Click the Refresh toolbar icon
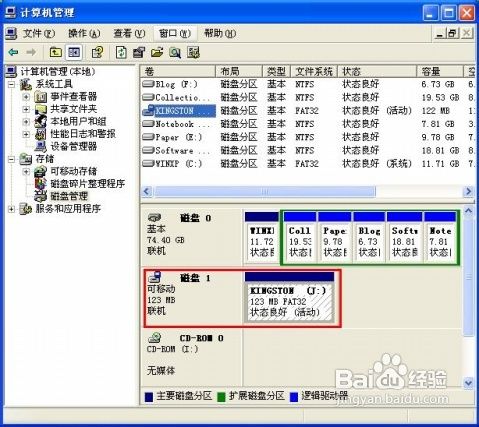The width and height of the screenshot is (479, 427). (121, 52)
